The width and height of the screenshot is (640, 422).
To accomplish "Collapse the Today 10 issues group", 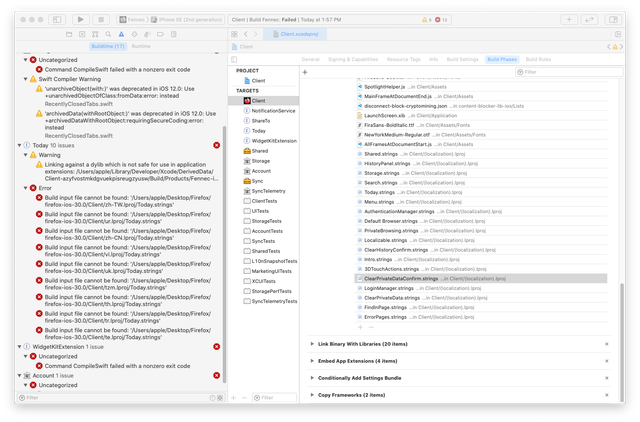I will 19,145.
